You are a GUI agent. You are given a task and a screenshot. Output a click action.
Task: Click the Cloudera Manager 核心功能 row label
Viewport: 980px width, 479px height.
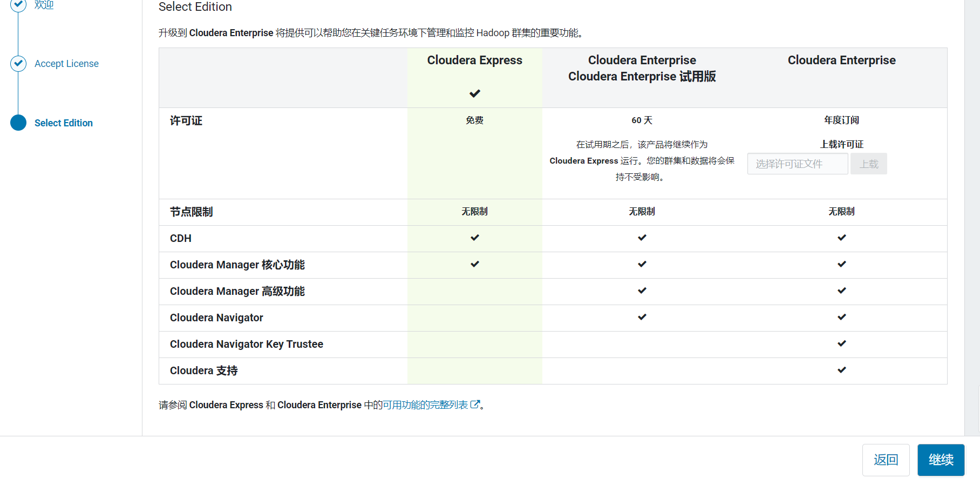pyautogui.click(x=237, y=265)
